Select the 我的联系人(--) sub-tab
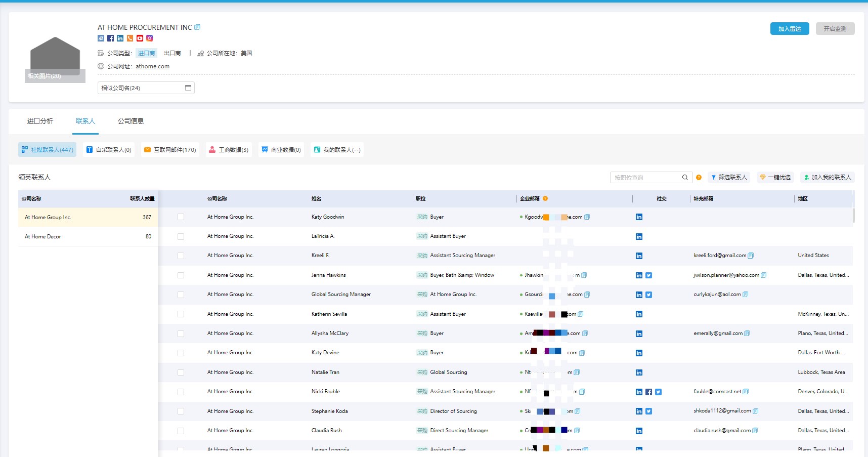 click(337, 150)
